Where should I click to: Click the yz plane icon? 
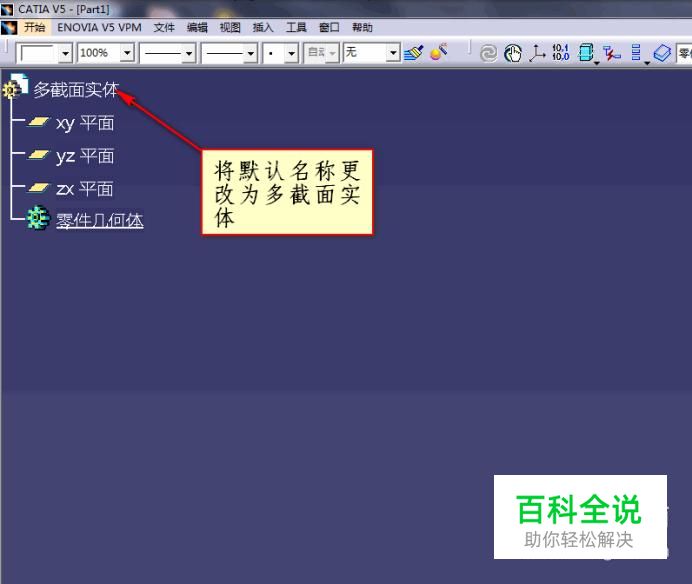tap(38, 154)
